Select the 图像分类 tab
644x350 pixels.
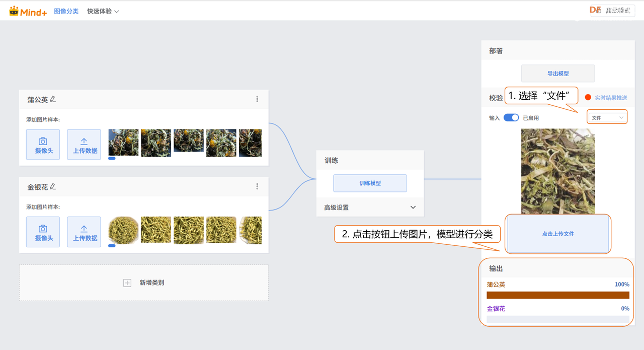click(x=66, y=11)
